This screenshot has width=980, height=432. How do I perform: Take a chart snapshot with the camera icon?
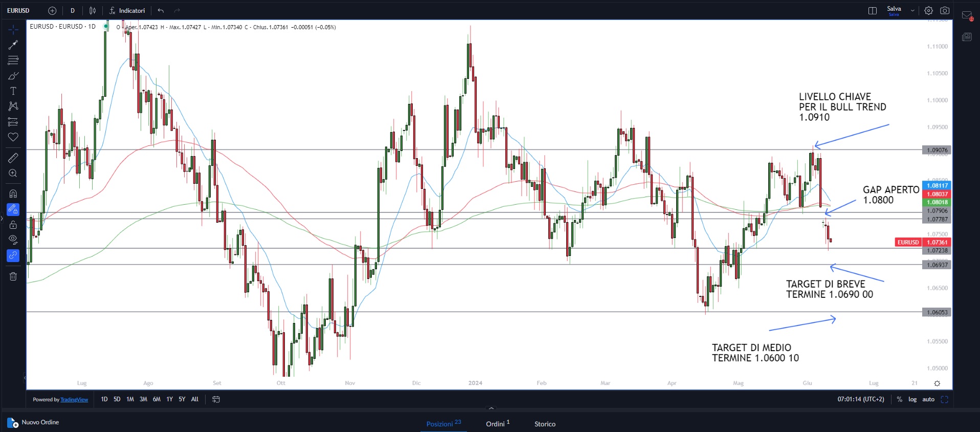pos(945,11)
